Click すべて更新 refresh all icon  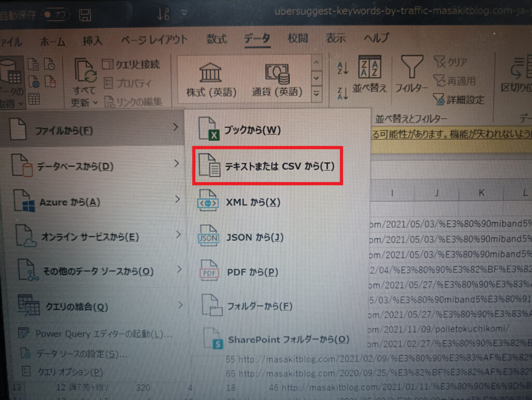(85, 70)
